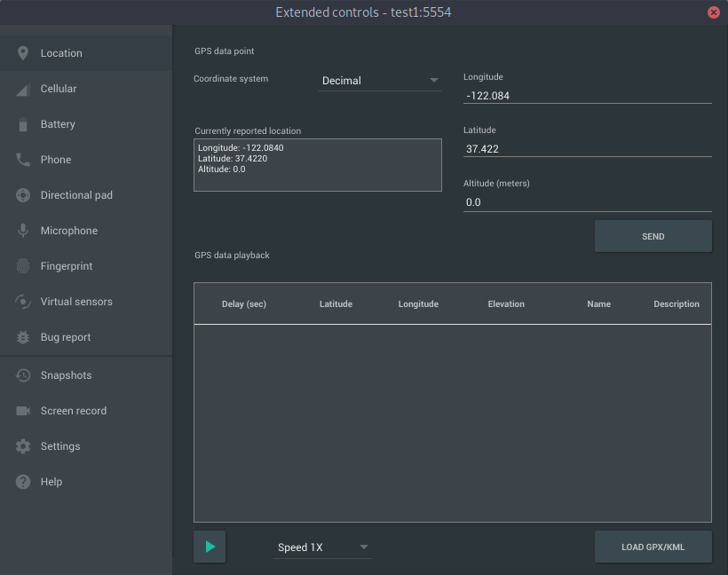This screenshot has width=728, height=575.
Task: Click the Screen record camera icon
Action: tap(23, 411)
